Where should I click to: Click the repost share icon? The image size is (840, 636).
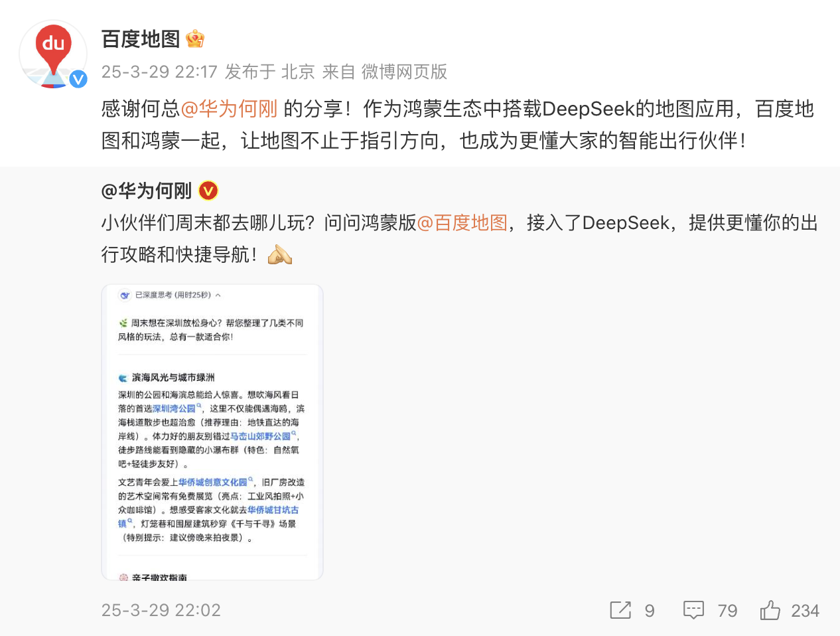coord(620,610)
